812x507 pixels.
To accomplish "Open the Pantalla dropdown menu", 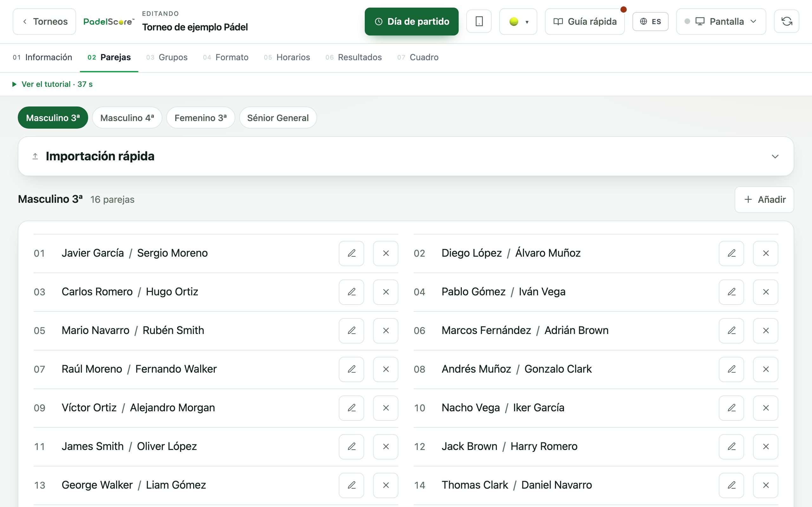I will (721, 22).
